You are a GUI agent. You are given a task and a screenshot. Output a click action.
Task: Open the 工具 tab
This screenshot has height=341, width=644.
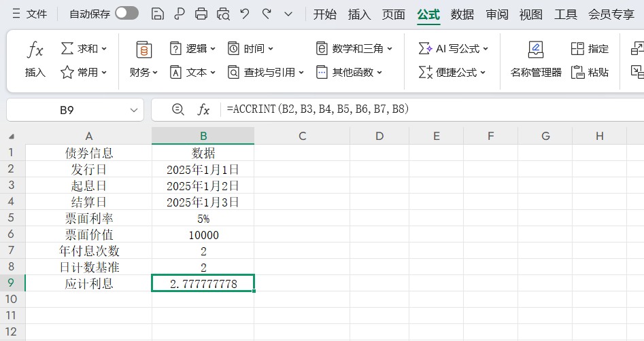(566, 15)
